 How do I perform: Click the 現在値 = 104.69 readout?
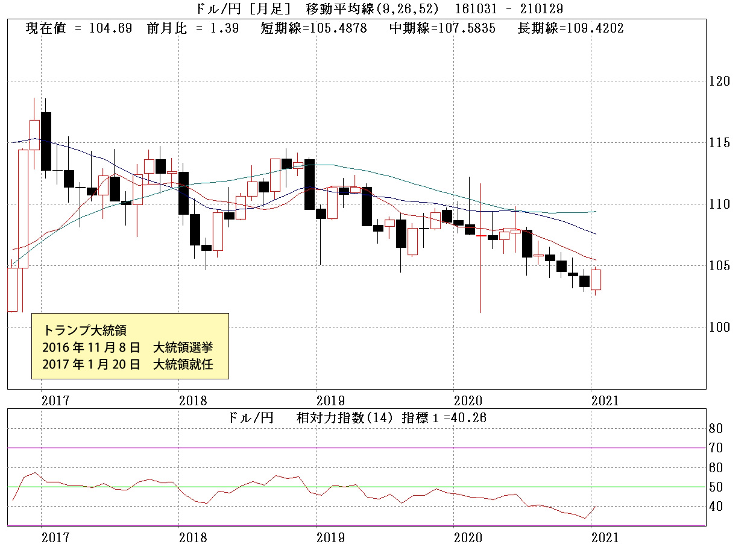click(x=79, y=29)
